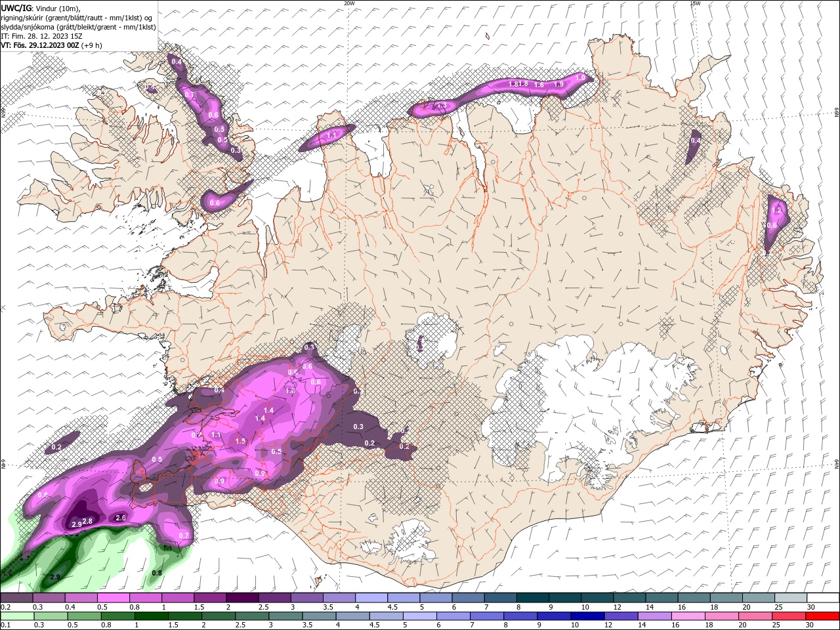Click the '2.6' precipitation value on the map
This screenshot has height=630, width=840.
(x=121, y=518)
